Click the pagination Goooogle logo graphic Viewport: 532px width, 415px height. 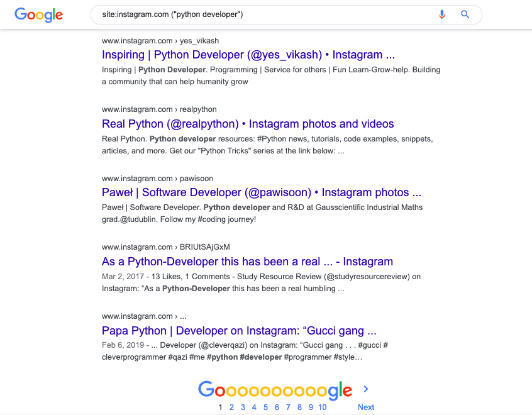[x=275, y=390]
